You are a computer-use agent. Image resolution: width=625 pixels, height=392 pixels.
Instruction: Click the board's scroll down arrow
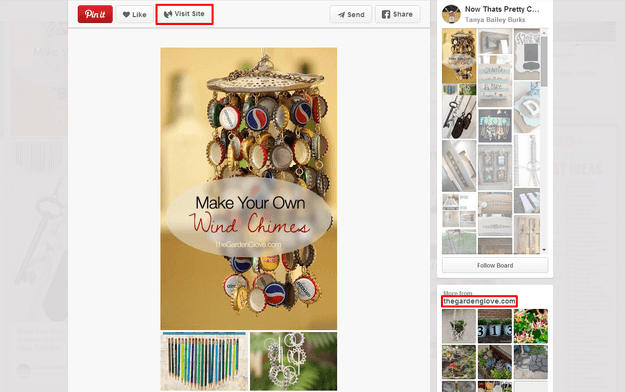[544, 250]
